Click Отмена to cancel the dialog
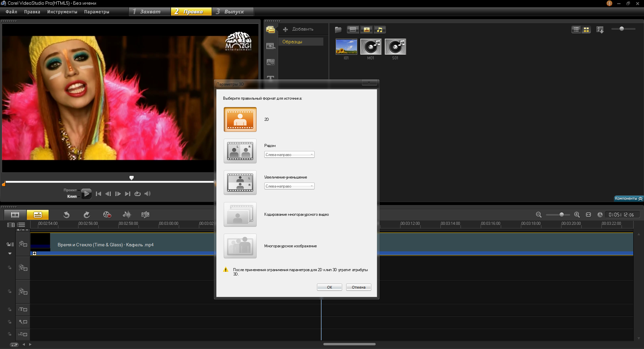Image resolution: width=644 pixels, height=349 pixels. [359, 287]
